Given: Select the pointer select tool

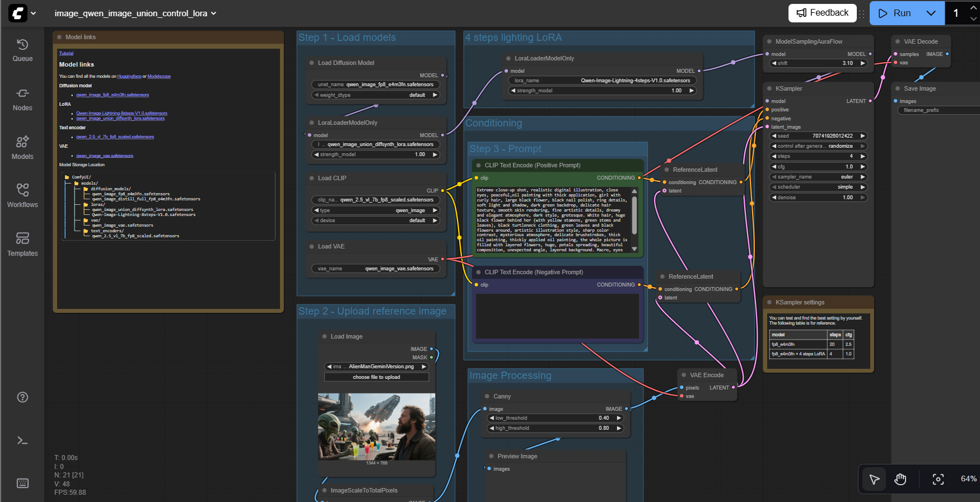Looking at the screenshot, I should [874, 479].
